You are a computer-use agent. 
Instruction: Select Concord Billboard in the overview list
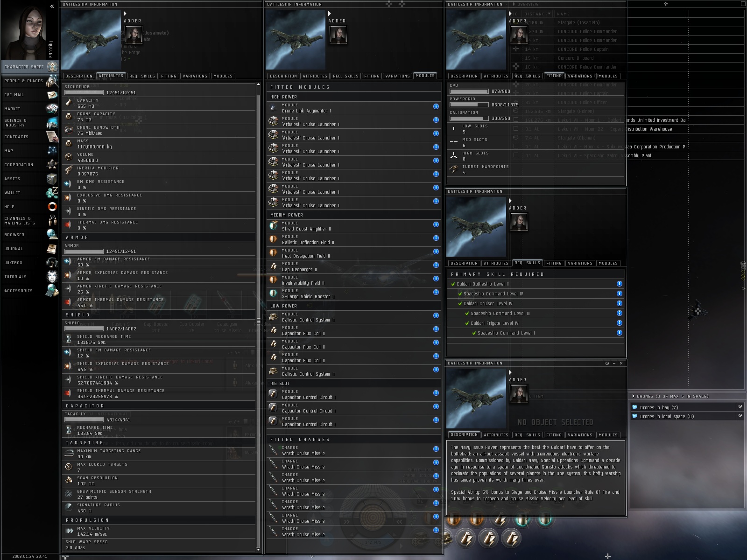point(576,58)
